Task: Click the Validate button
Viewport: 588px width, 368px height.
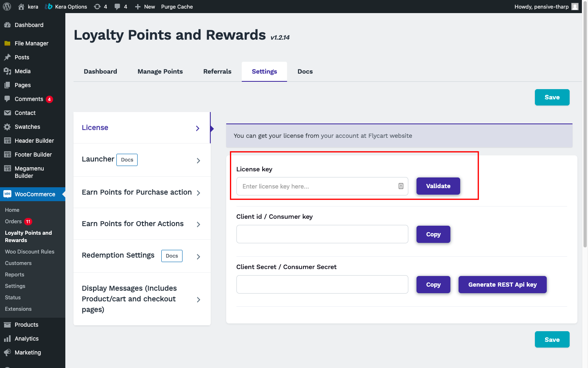Action: [438, 186]
